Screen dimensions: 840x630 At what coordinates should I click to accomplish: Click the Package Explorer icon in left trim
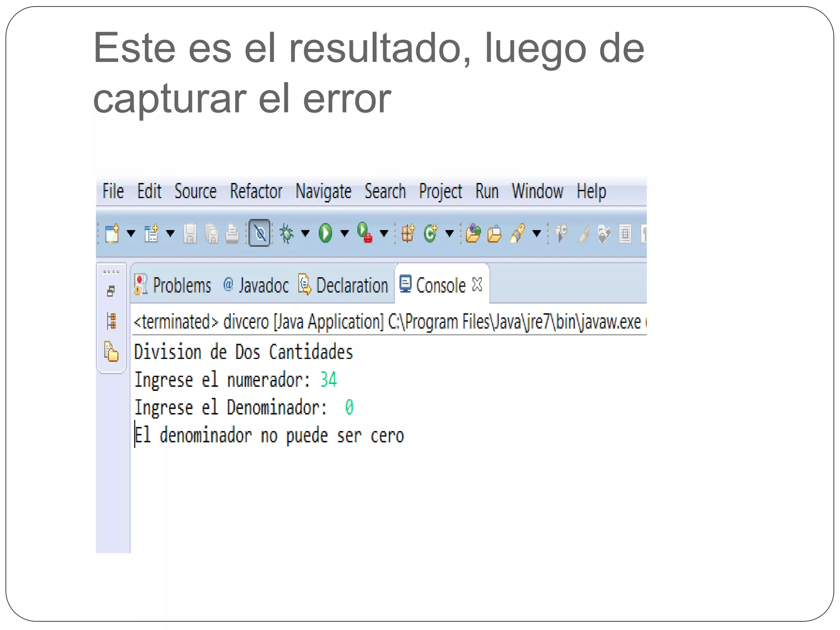pos(111,352)
